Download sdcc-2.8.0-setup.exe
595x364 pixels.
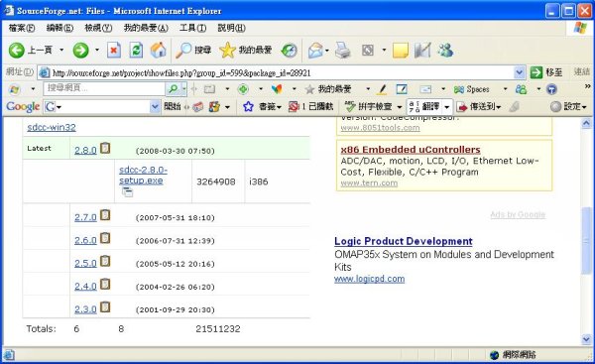coord(143,175)
